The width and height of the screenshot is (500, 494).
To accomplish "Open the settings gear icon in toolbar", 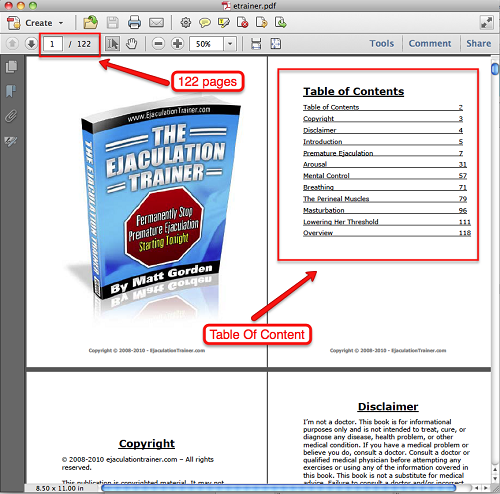I will pyautogui.click(x=186, y=23).
